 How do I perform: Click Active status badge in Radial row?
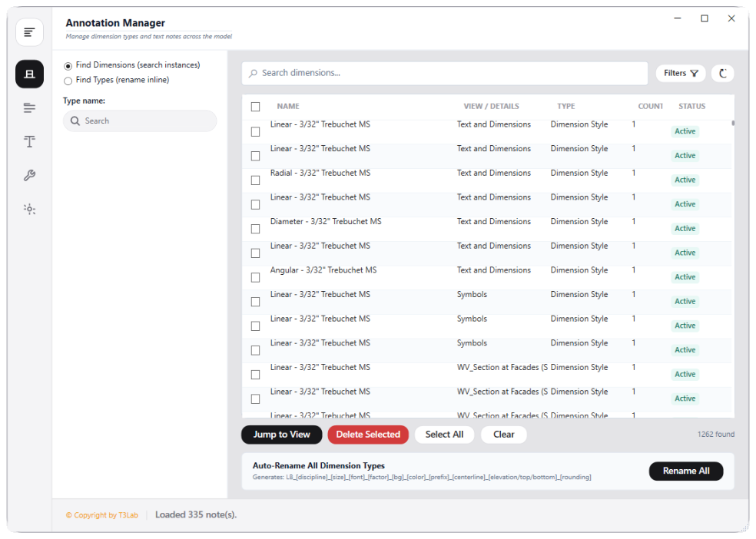[x=685, y=180]
